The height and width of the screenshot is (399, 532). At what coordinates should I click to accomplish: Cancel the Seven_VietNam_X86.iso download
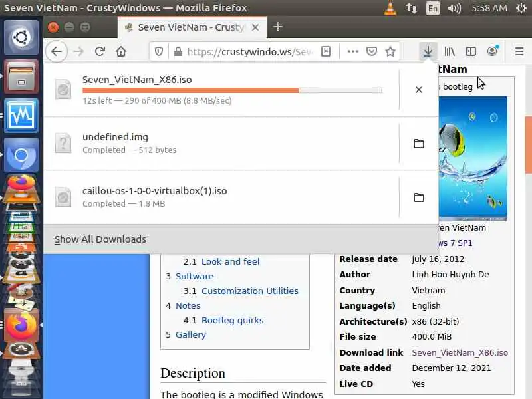pos(419,90)
